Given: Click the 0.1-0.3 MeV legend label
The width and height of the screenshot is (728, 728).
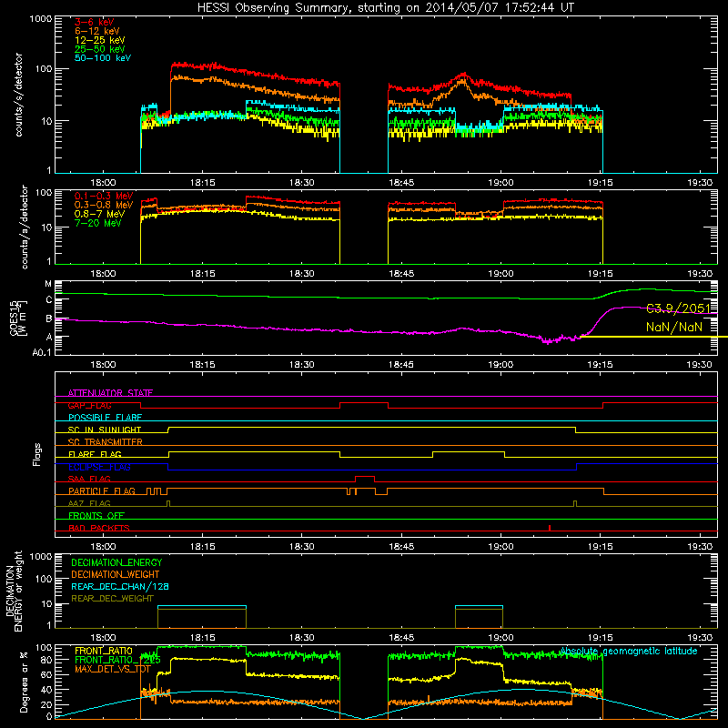Looking at the screenshot, I should pos(104,196).
